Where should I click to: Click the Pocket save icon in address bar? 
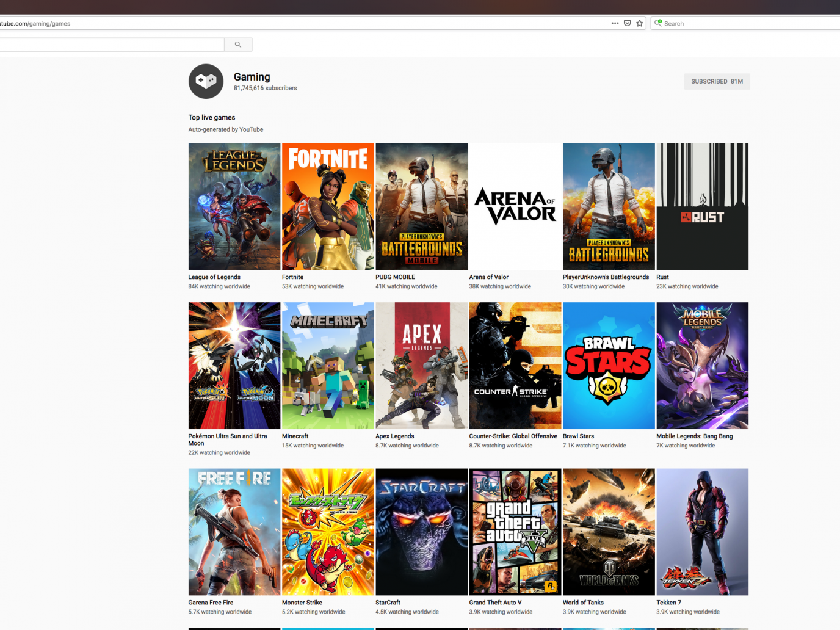[x=627, y=23]
